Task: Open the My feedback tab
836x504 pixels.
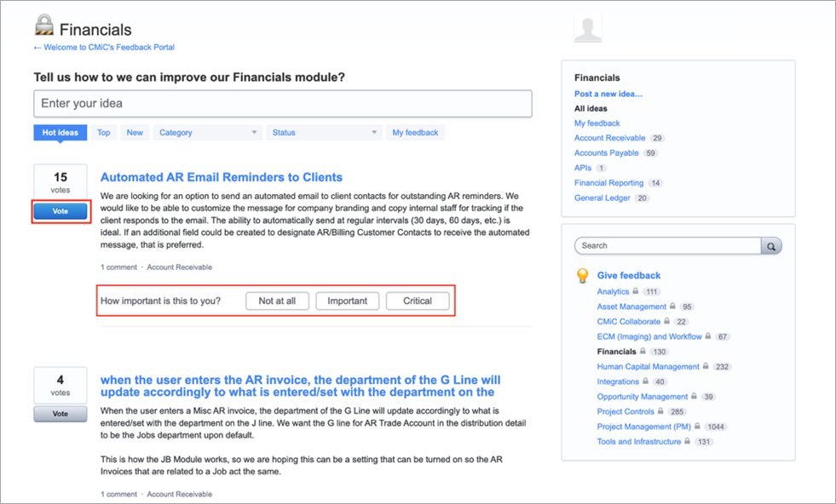Action: (418, 132)
